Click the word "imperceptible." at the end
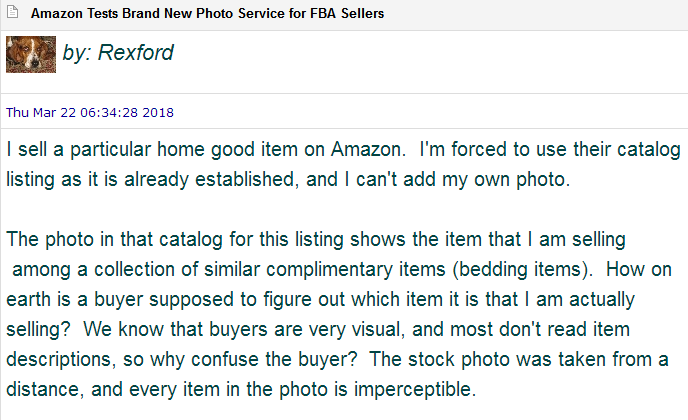Viewport: 688px width, 420px height. [415, 390]
